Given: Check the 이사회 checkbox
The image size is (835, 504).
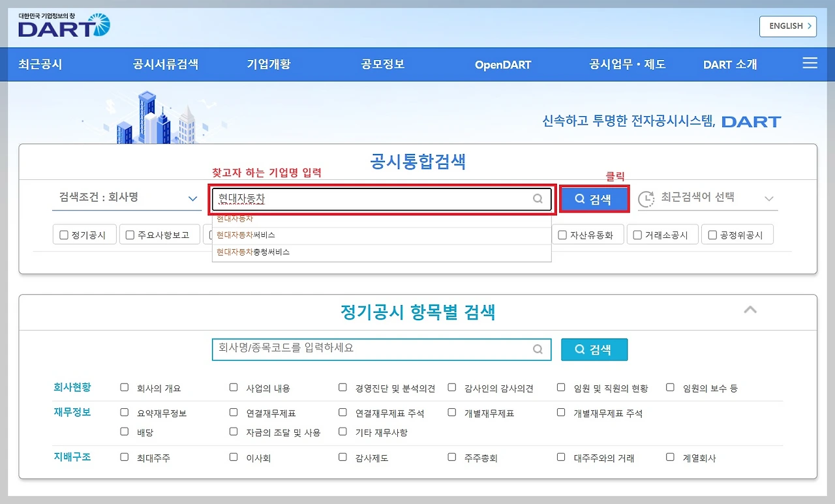Looking at the screenshot, I should coord(234,457).
